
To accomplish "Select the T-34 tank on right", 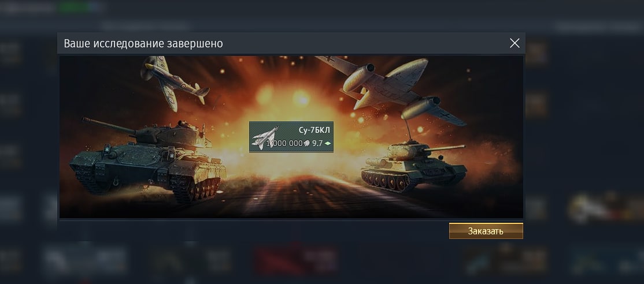I will (413, 164).
